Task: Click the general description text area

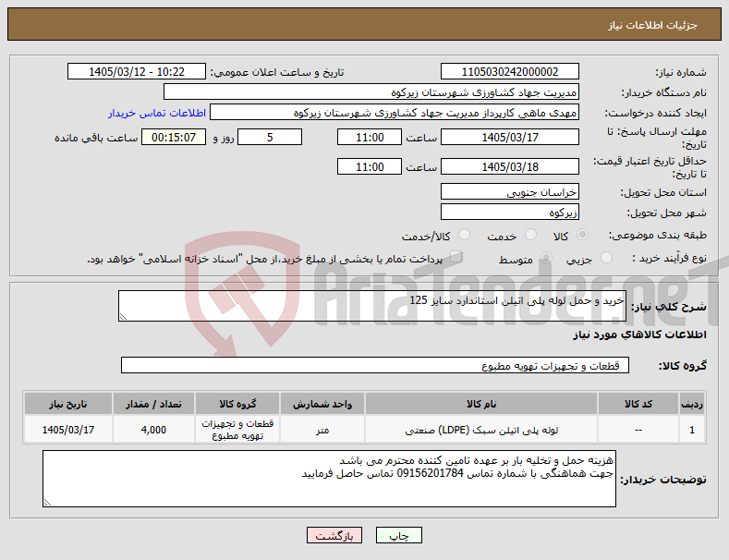Action: [372, 306]
